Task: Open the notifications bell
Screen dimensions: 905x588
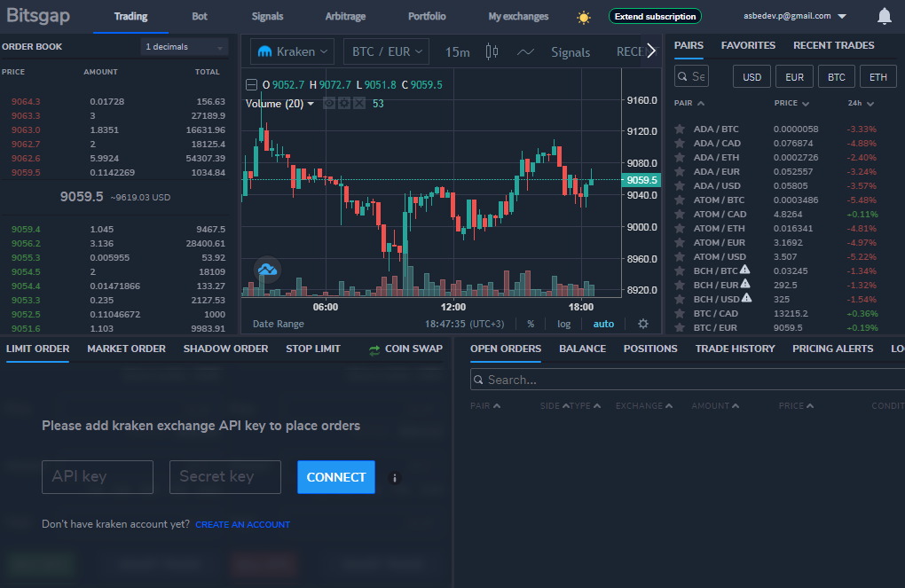Action: click(x=885, y=16)
